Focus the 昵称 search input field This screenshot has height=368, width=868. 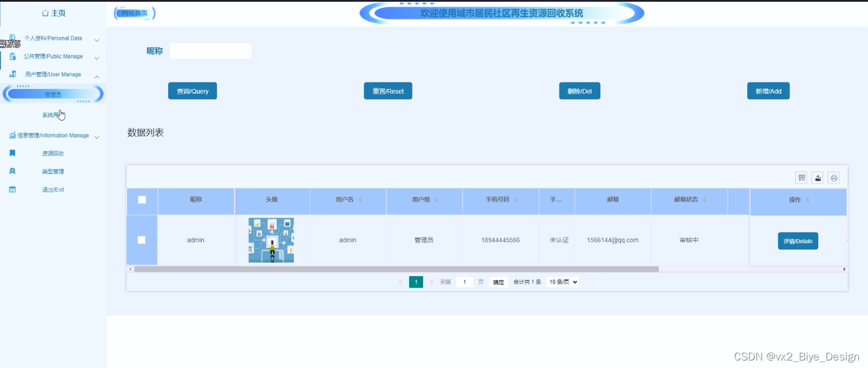[210, 51]
